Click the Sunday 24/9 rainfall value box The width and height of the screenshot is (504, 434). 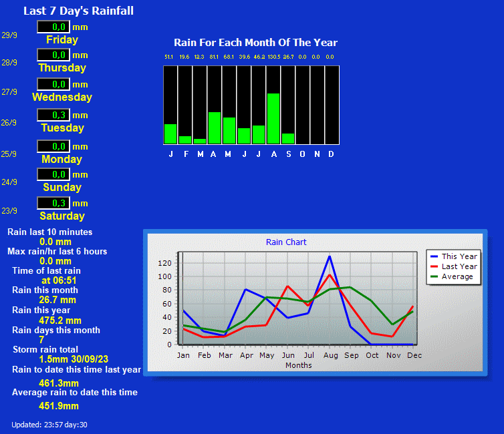pos(53,174)
